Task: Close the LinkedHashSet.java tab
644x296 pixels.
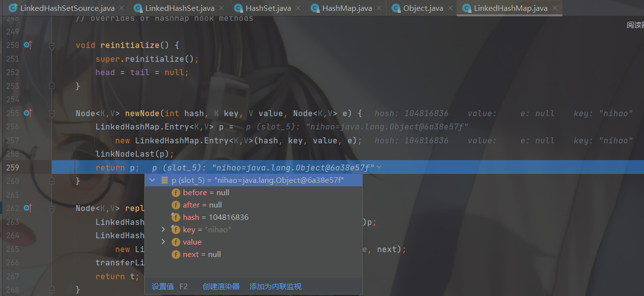Action: point(220,8)
